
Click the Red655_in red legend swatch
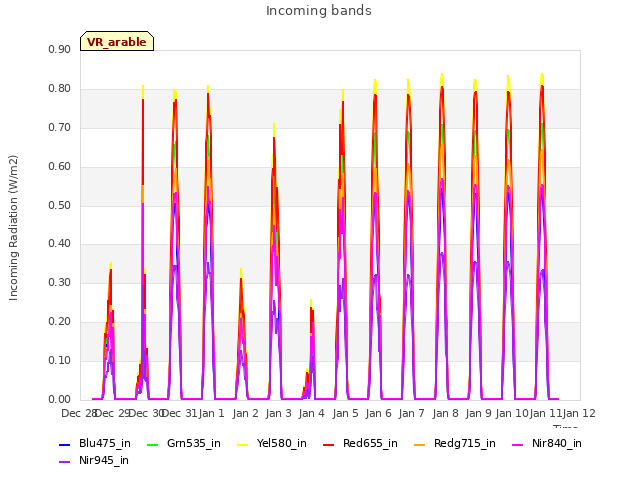[x=329, y=444]
